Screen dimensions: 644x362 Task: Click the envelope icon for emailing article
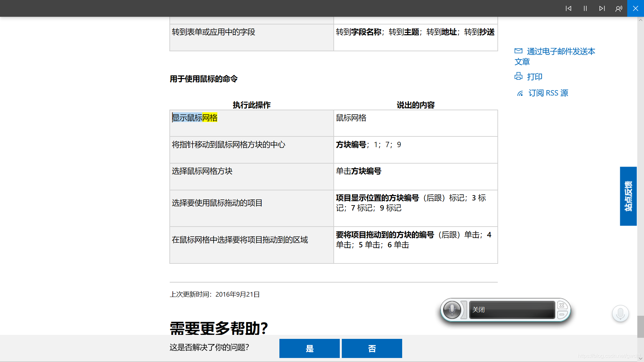[x=519, y=51]
